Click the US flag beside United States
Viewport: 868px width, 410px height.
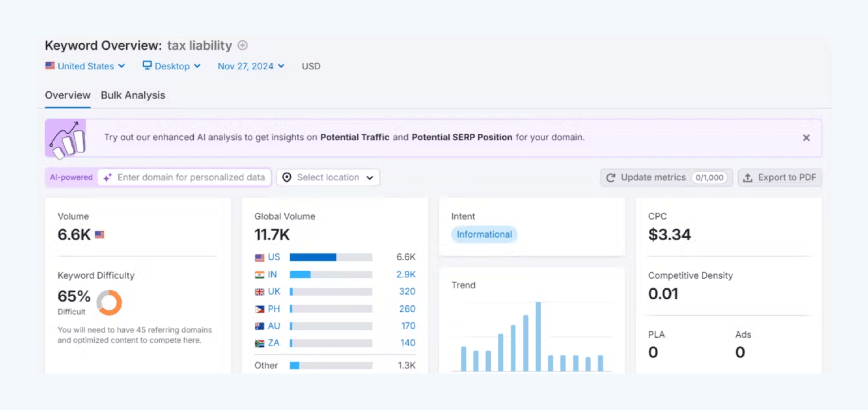pos(50,66)
